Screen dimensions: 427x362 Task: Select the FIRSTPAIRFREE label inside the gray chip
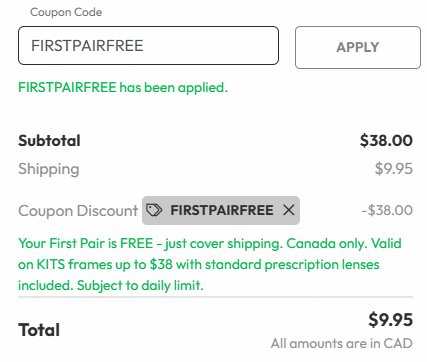[222, 210]
